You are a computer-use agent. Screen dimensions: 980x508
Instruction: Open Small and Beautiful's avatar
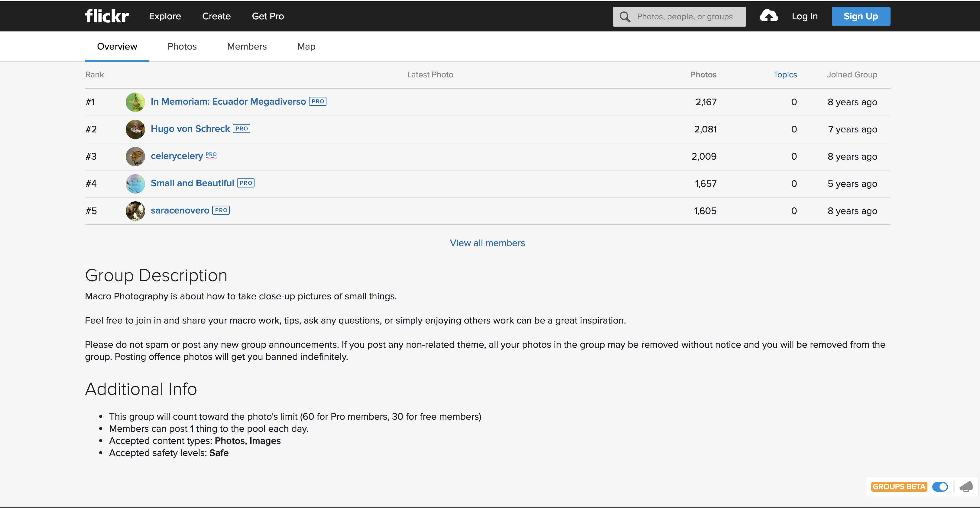[x=135, y=184]
